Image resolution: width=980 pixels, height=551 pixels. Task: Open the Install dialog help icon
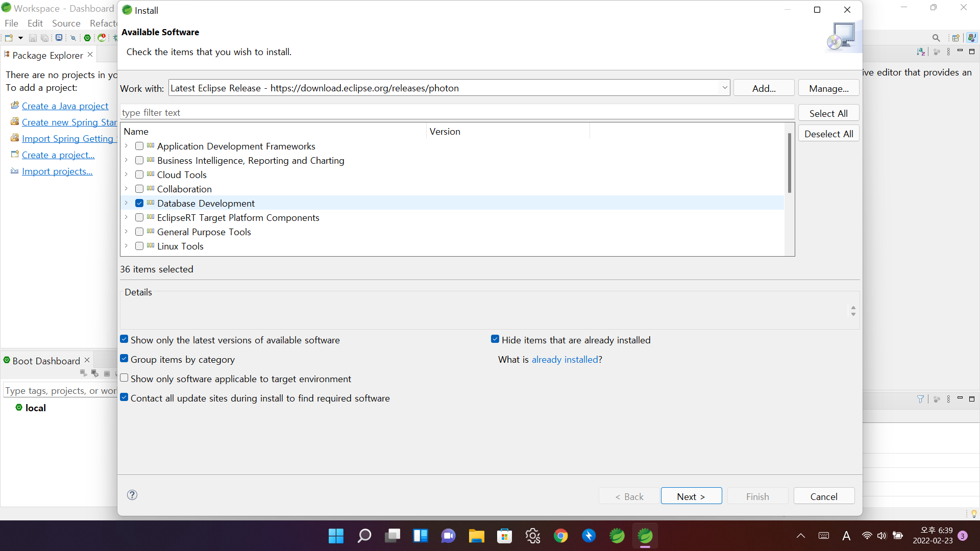pos(132,495)
